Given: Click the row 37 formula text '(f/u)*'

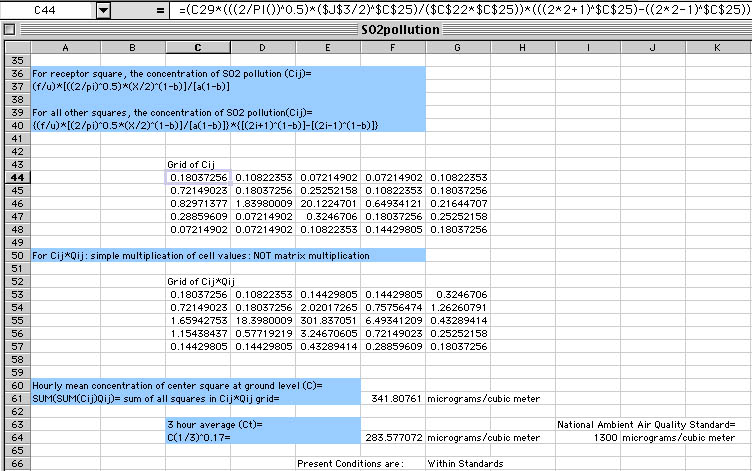Looking at the screenshot, I should click(x=131, y=86).
